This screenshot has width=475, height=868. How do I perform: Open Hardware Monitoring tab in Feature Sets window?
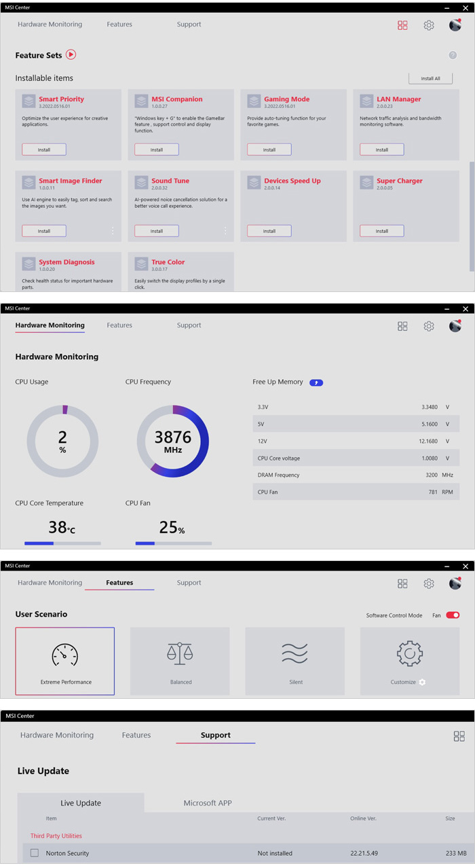(50, 24)
